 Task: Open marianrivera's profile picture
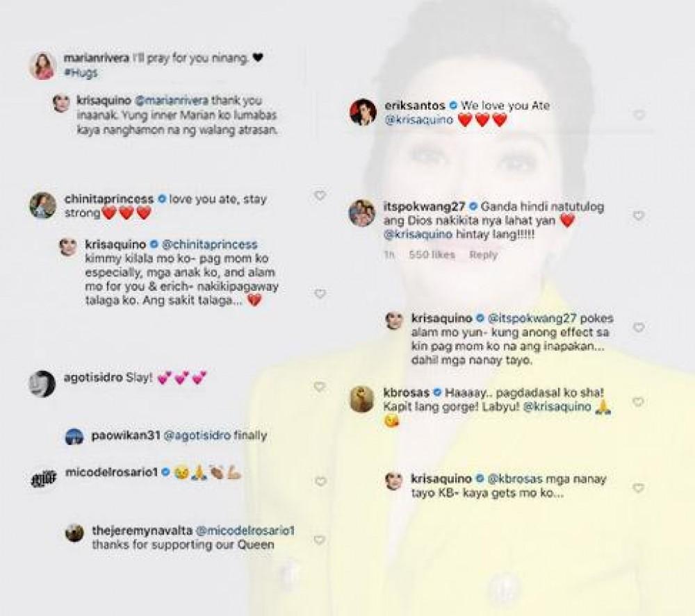(42, 66)
